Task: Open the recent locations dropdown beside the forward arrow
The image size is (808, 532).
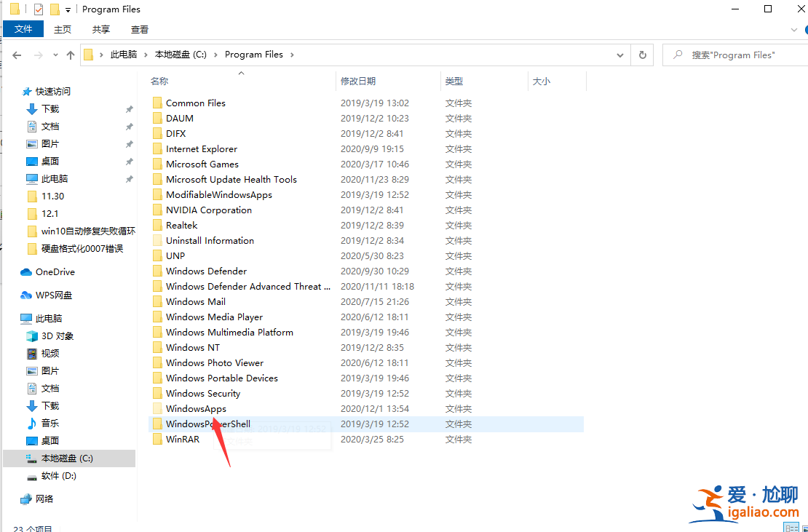Action: [55, 55]
